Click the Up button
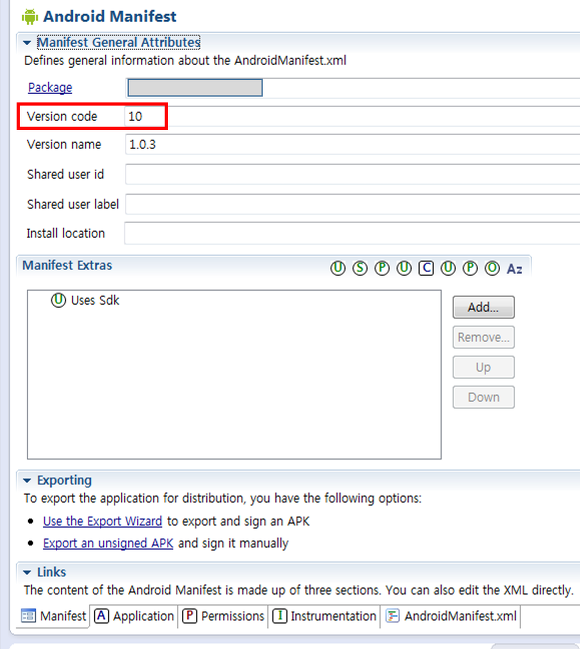 [x=484, y=367]
